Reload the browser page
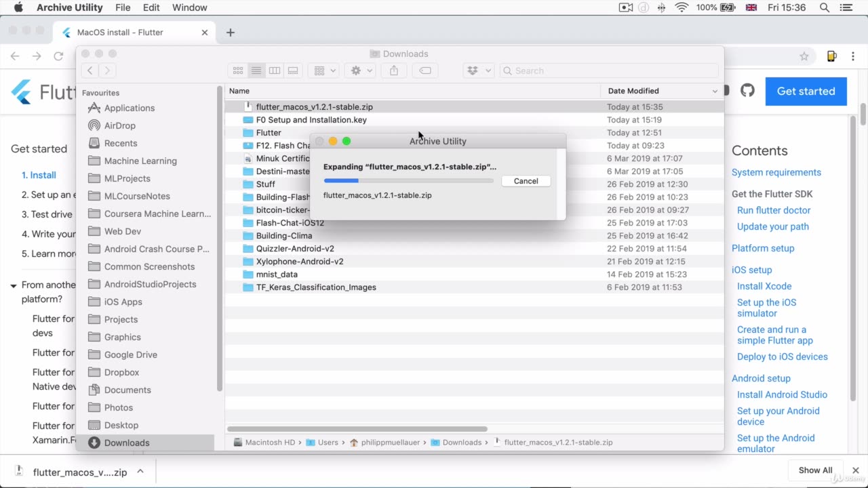 [58, 56]
